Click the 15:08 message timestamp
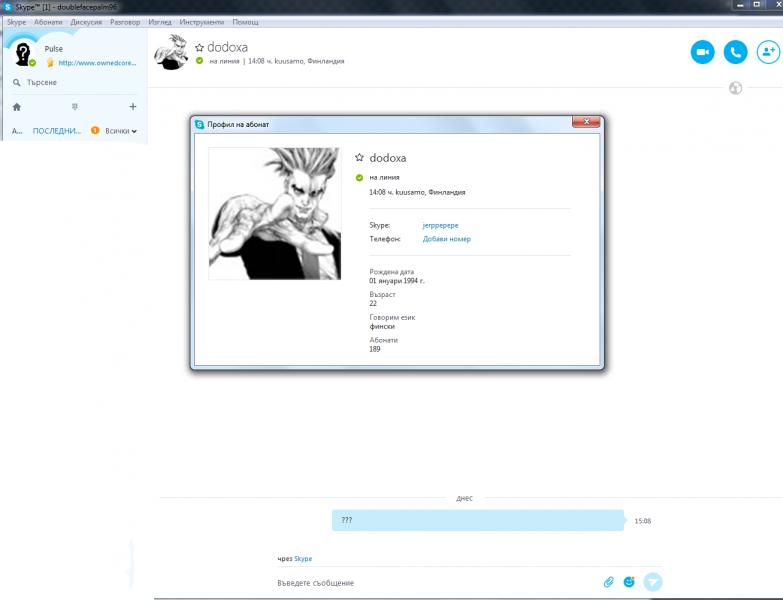Image resolution: width=783 pixels, height=600 pixels. [642, 521]
